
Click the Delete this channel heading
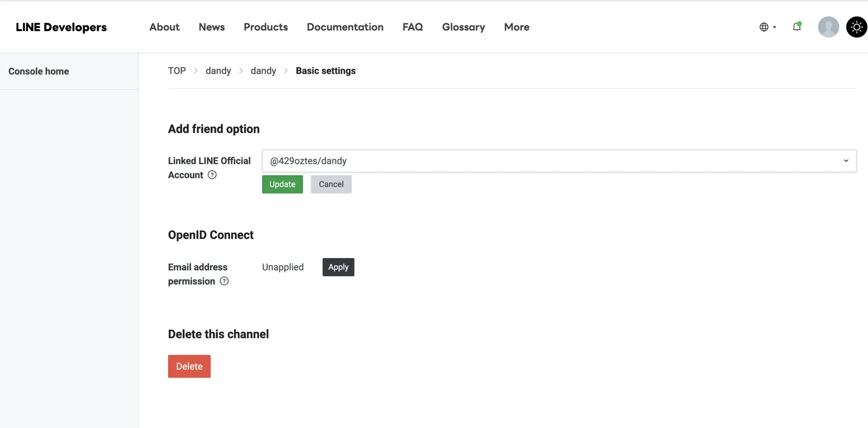[x=218, y=334]
